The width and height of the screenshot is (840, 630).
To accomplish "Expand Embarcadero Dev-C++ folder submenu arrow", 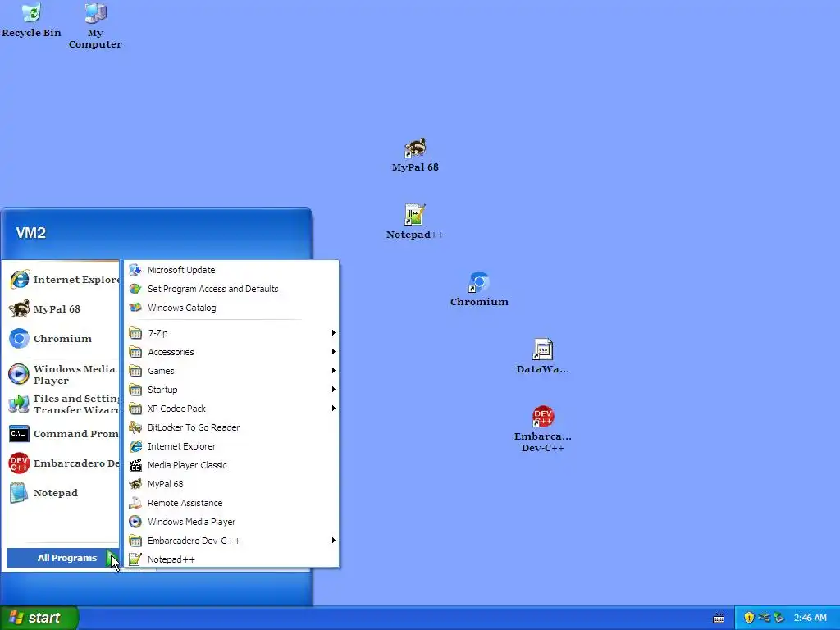I will click(x=333, y=541).
